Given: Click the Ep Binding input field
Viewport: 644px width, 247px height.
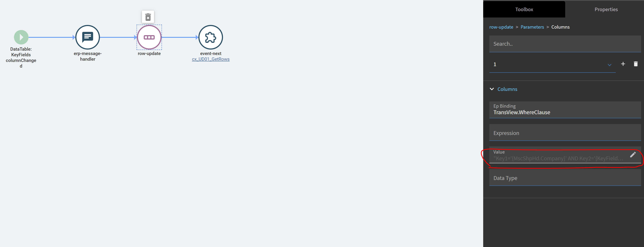Looking at the screenshot, I should pyautogui.click(x=565, y=110).
